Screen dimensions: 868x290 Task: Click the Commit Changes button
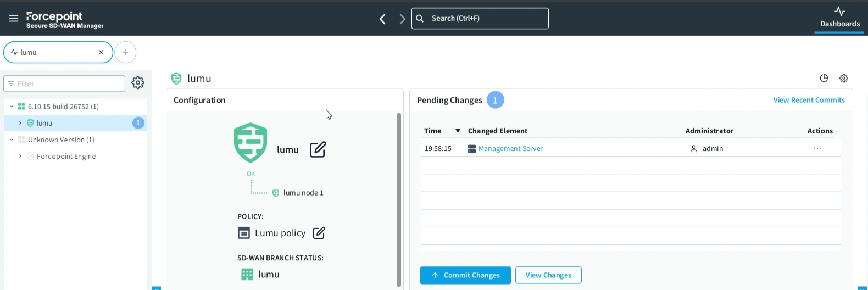[x=465, y=275]
